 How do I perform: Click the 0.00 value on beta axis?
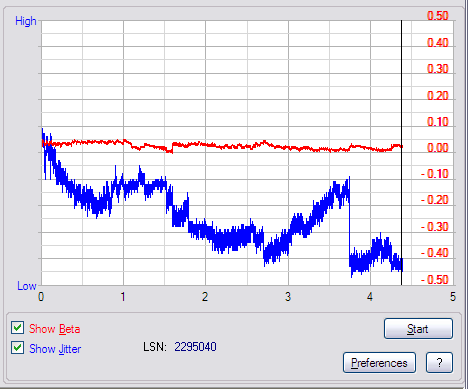tap(438, 147)
